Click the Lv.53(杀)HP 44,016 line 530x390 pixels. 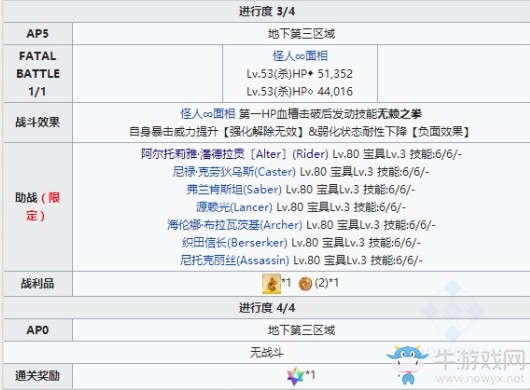coord(299,91)
